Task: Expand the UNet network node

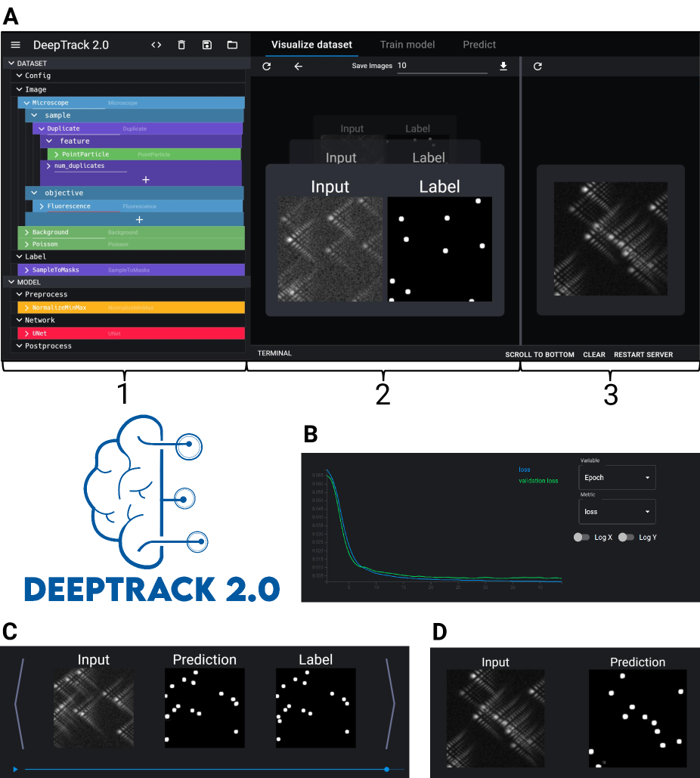Action: 26,333
